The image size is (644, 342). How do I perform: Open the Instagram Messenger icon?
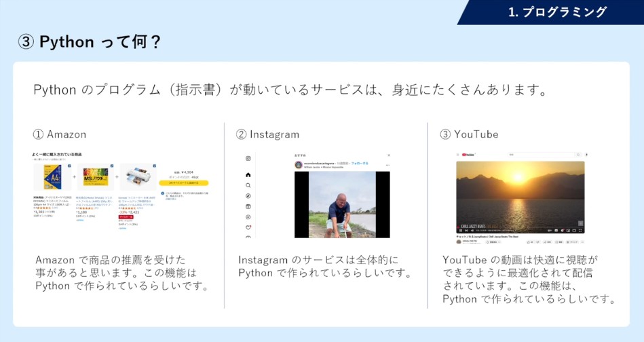[x=248, y=216]
